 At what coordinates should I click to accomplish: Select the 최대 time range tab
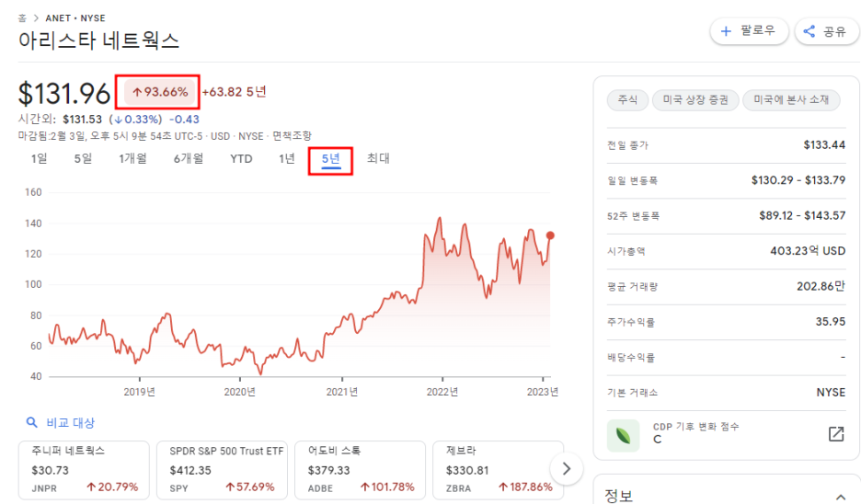point(378,158)
